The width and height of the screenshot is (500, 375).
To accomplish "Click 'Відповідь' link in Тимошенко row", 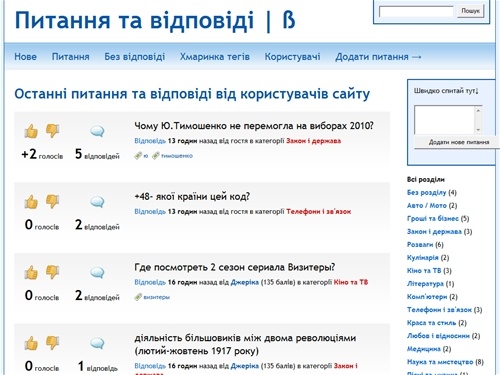I will pos(150,141).
